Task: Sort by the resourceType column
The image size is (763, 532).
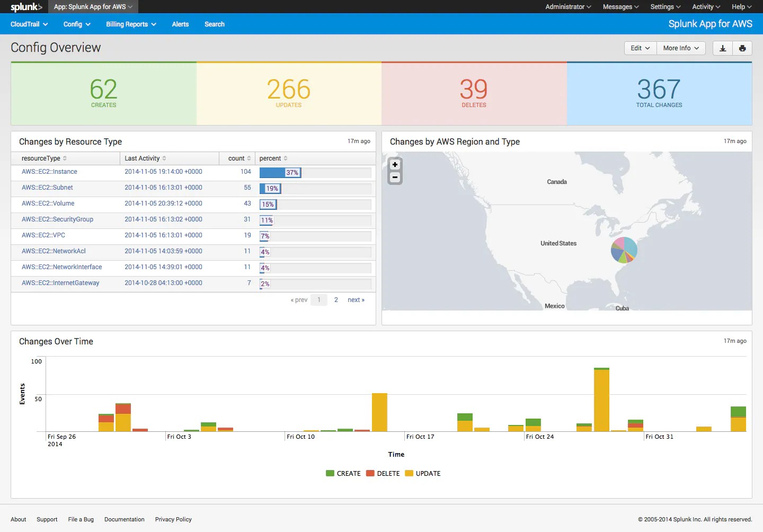Action: (x=44, y=158)
